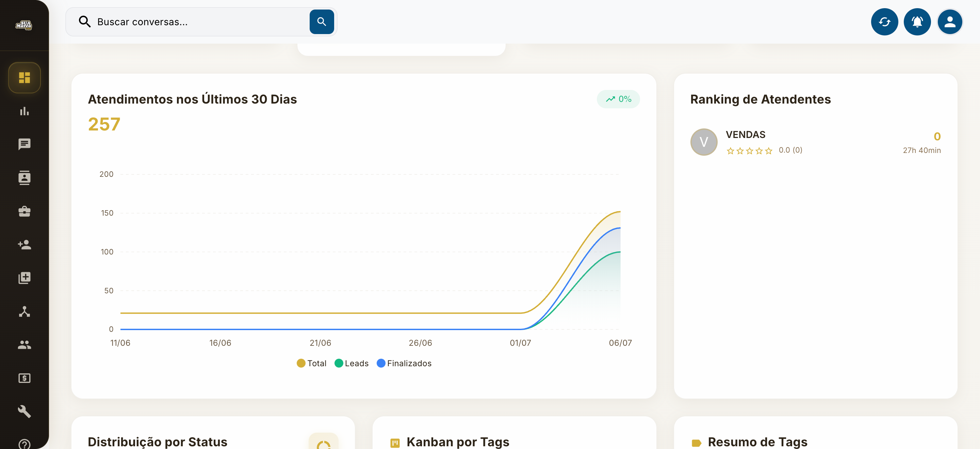The height and width of the screenshot is (449, 980).
Task: Toggle the Finalizados series in chart legend
Action: tap(404, 363)
